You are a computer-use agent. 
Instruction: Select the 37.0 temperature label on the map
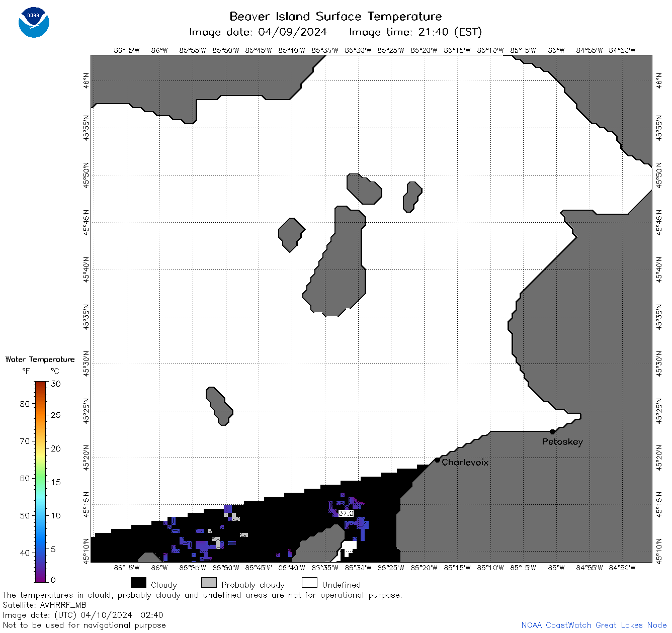coord(346,513)
